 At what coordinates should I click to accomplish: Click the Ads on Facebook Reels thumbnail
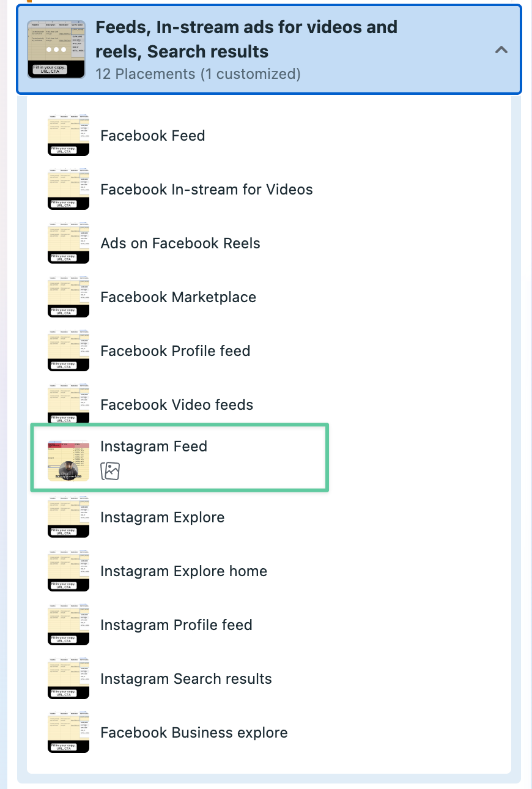(68, 243)
